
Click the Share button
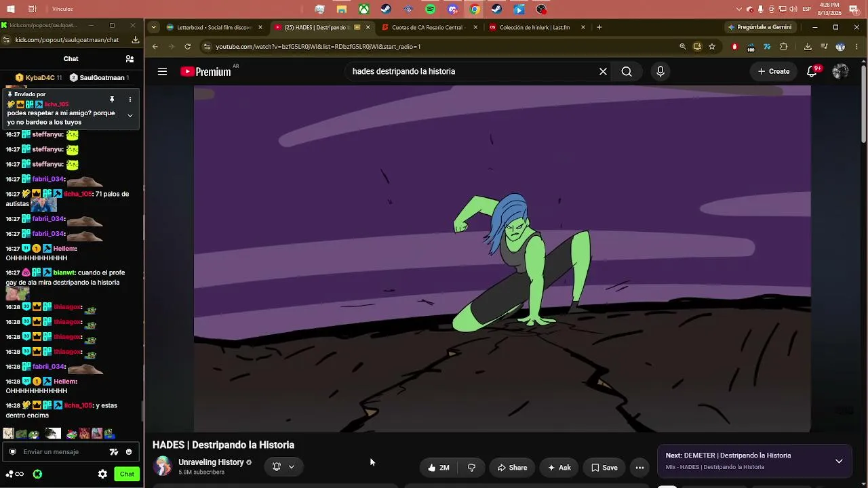tap(512, 468)
